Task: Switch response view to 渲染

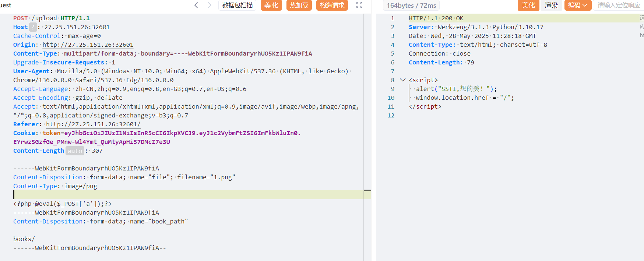Action: click(552, 5)
